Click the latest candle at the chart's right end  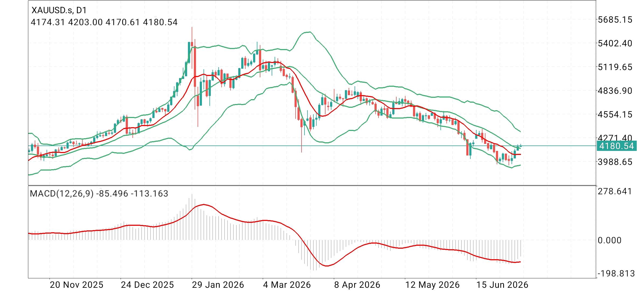tap(521, 146)
